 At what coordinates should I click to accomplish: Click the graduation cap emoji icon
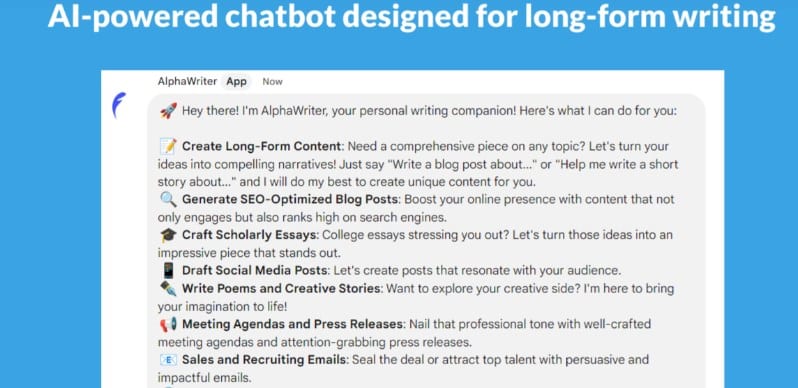point(168,235)
